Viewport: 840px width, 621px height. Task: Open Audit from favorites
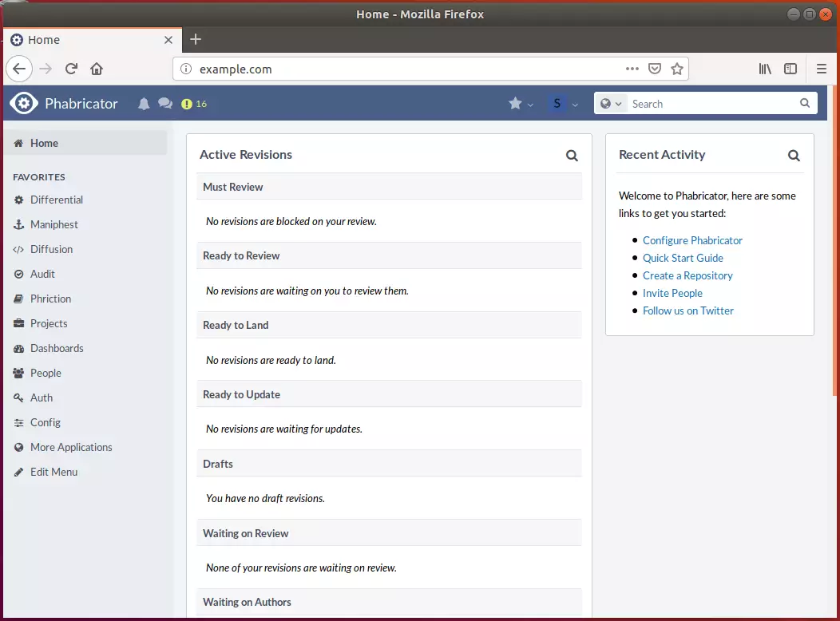[34, 274]
